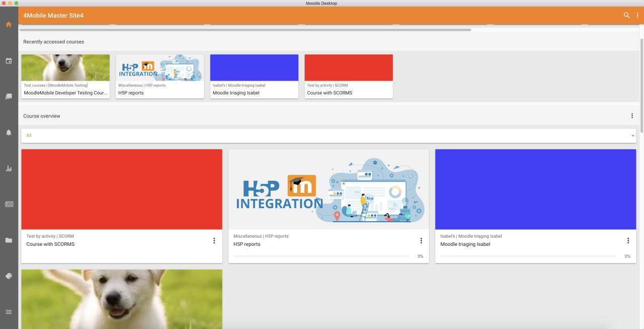Image resolution: width=644 pixels, height=329 pixels.
Task: Click H5P reports title in overview
Action: pyautogui.click(x=247, y=244)
